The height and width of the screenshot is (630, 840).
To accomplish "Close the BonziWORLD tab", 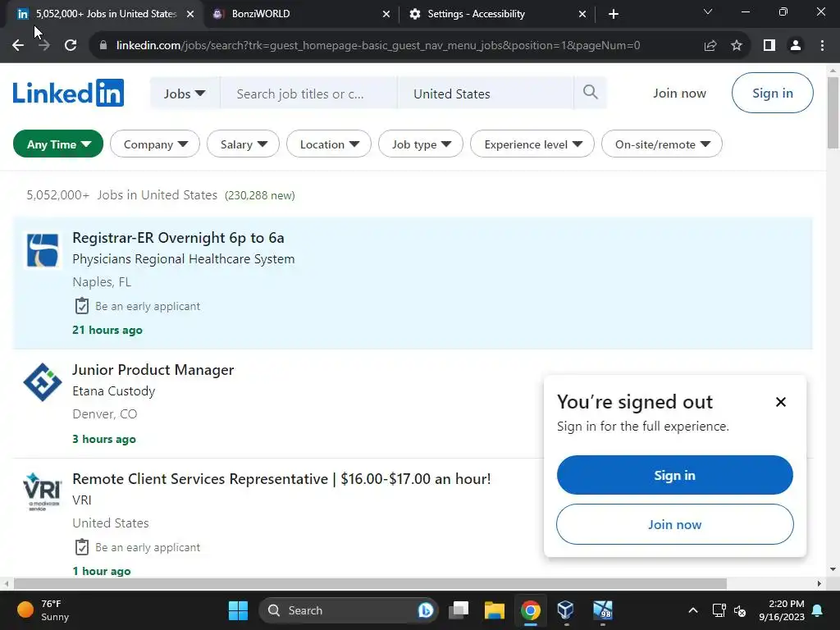I will (386, 14).
